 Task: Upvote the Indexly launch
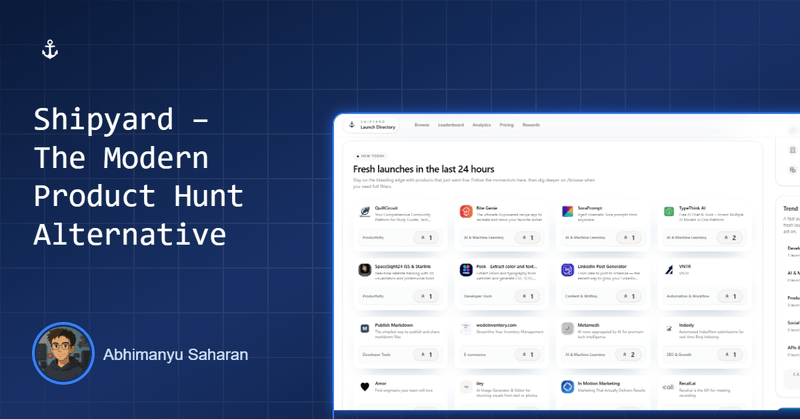pos(730,354)
